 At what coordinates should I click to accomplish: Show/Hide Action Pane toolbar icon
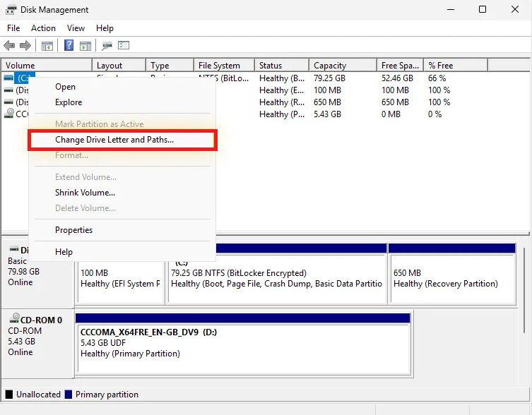pyautogui.click(x=85, y=45)
